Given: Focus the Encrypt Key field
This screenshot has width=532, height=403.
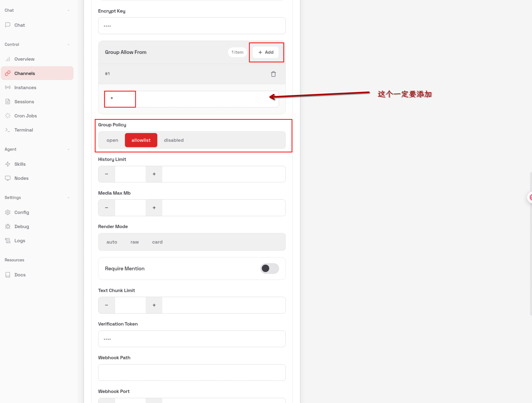Looking at the screenshot, I should pos(192,26).
